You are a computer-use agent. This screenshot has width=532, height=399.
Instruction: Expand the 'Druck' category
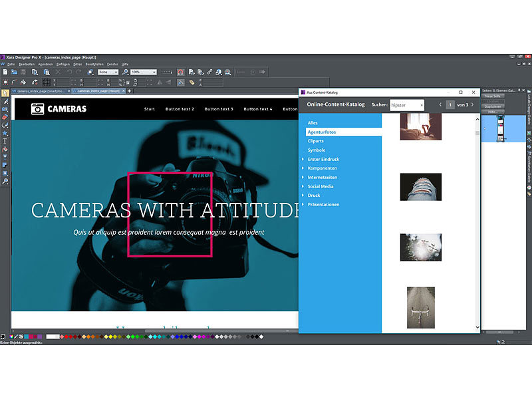pos(303,196)
